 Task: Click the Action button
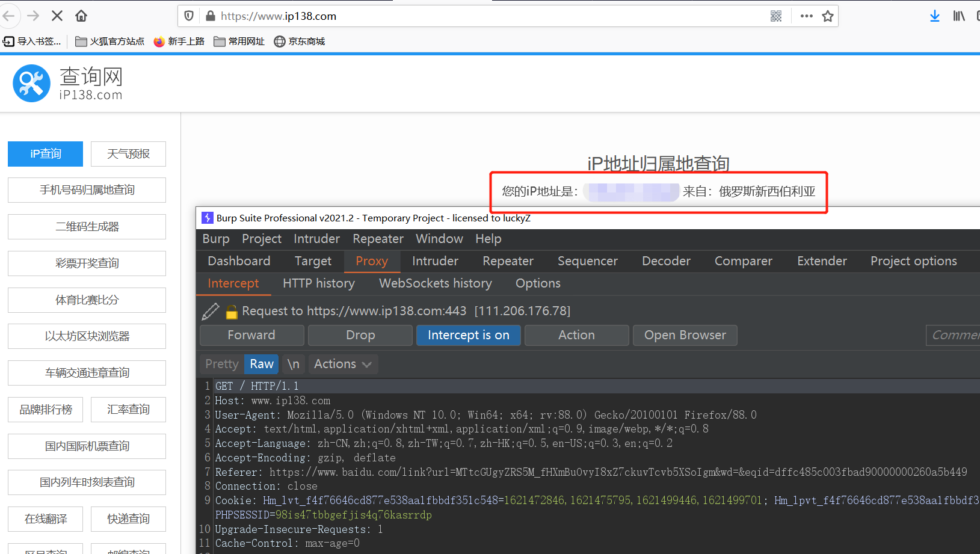[x=576, y=335]
